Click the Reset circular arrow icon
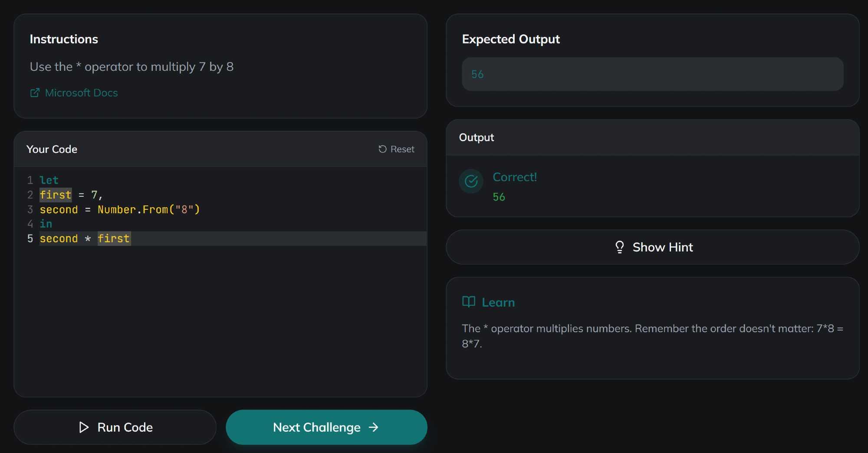Screen dimensions: 868x453 [382, 149]
